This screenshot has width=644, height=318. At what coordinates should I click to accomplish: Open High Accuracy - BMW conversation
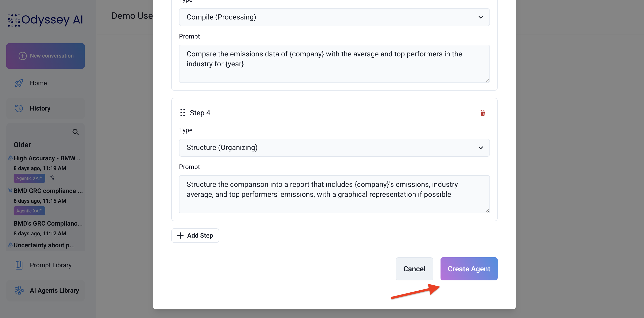pos(47,158)
